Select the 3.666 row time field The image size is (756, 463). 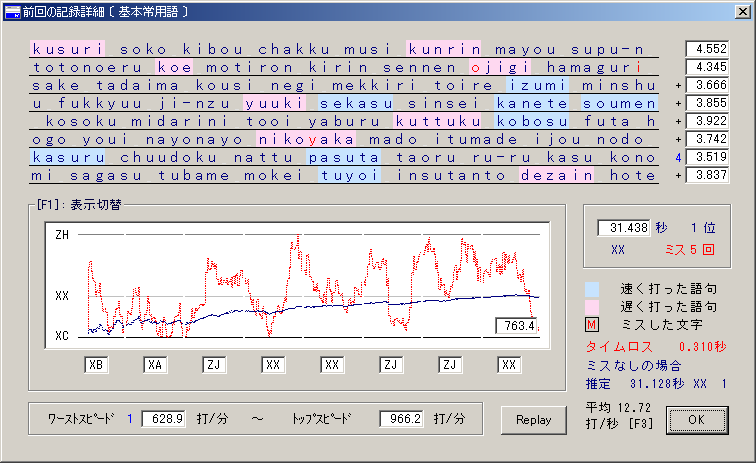click(x=707, y=85)
